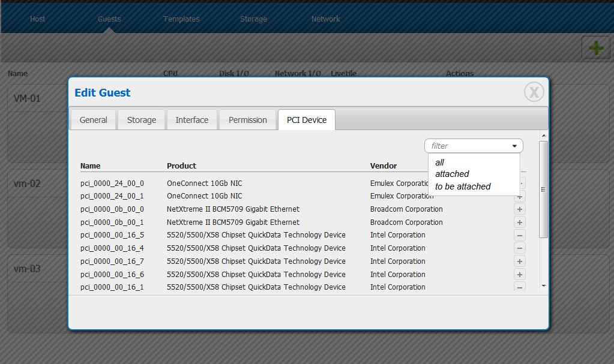Detach pci_0000_00_16_5 using its minus button

pyautogui.click(x=520, y=236)
